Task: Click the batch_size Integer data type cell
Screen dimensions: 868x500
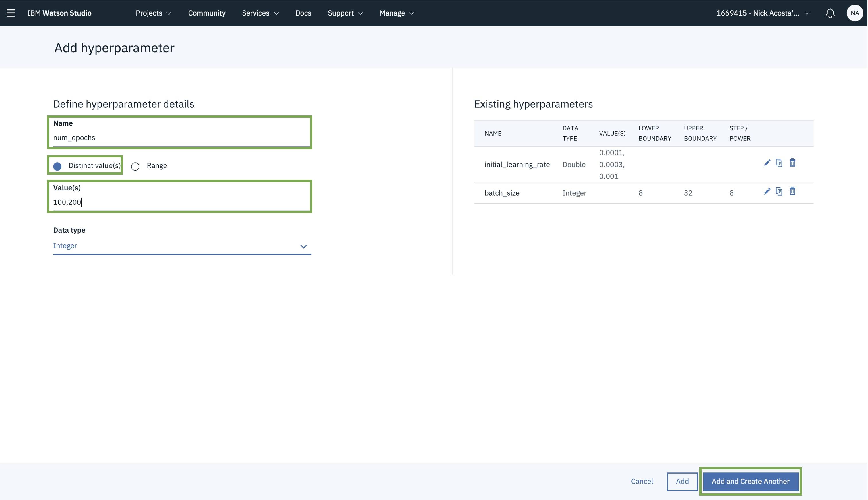Action: coord(574,193)
